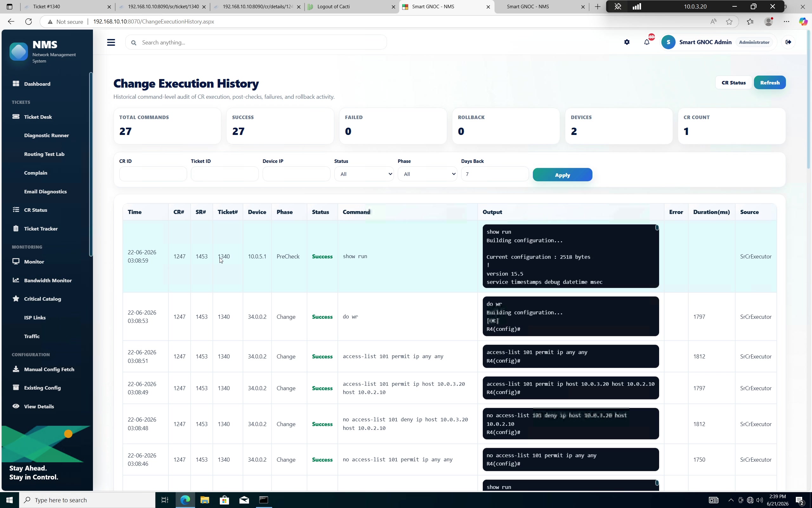Switch to the Logout of Cacti tab

tap(352, 7)
